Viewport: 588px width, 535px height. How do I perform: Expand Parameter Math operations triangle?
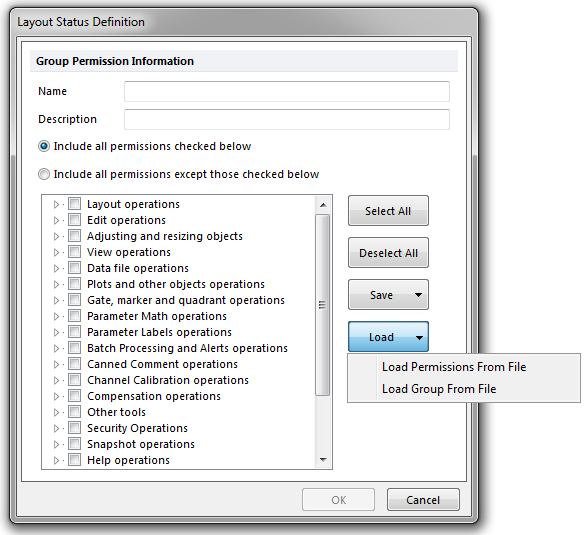click(x=56, y=316)
